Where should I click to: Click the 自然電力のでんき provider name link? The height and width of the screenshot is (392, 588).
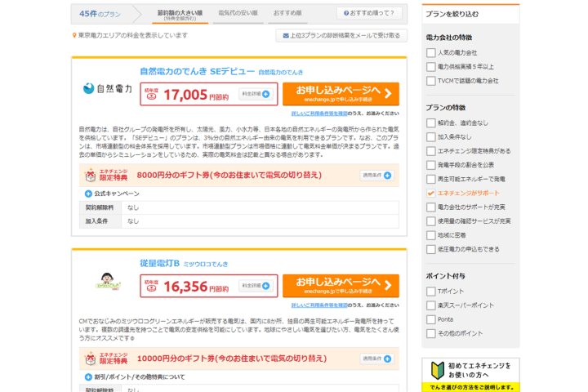[x=280, y=73]
